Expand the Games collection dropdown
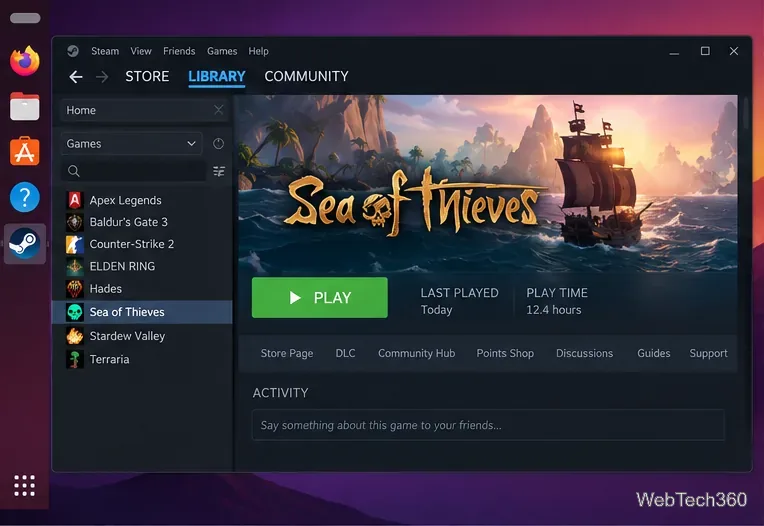Image resolution: width=764 pixels, height=526 pixels. click(132, 144)
